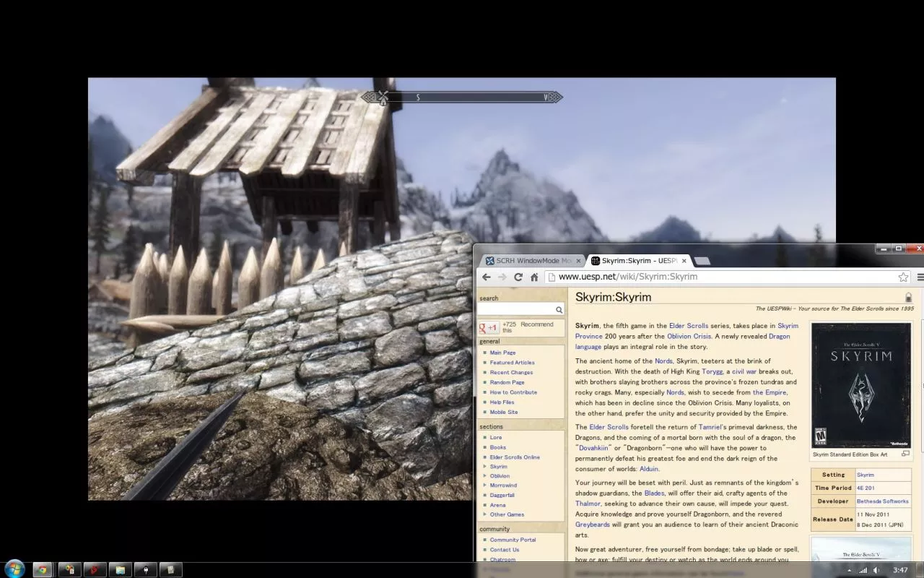Open the seventh taskbar application icon

tap(170, 570)
